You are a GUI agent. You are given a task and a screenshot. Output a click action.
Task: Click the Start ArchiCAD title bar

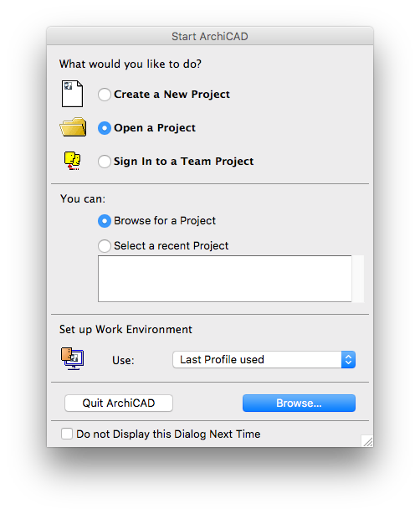[210, 36]
